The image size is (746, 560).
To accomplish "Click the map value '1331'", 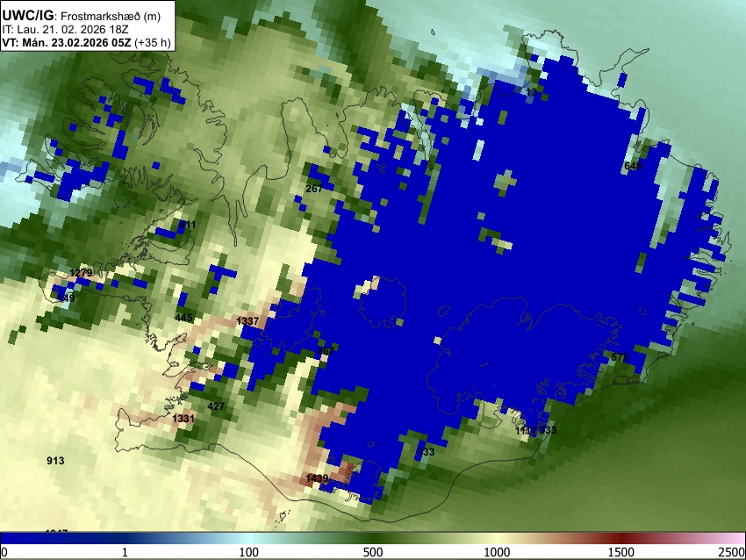I will (183, 419).
